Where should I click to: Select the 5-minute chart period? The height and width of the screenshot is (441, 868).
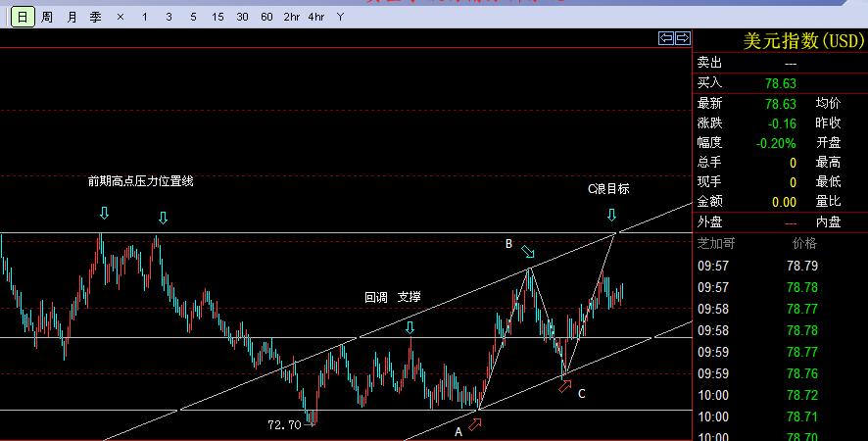[193, 18]
